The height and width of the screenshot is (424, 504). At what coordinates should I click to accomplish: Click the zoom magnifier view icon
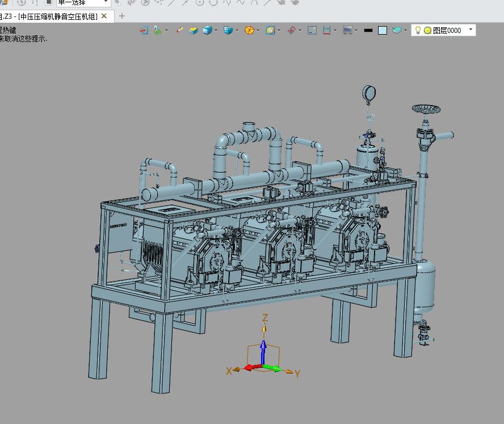click(x=270, y=31)
